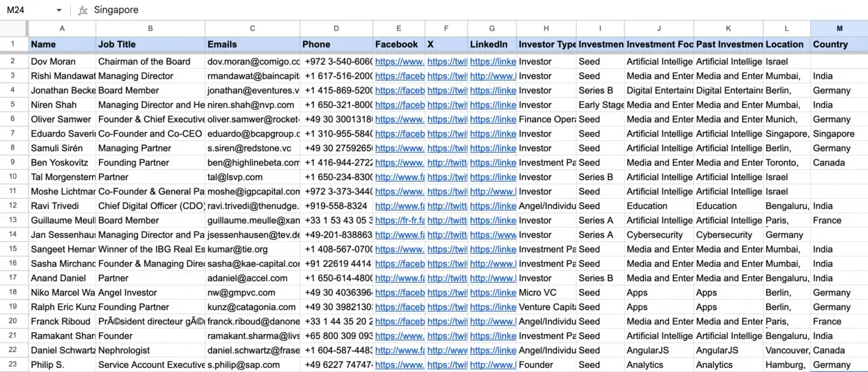Click the Investor Type header cell
This screenshot has height=372, width=868.
click(x=546, y=44)
